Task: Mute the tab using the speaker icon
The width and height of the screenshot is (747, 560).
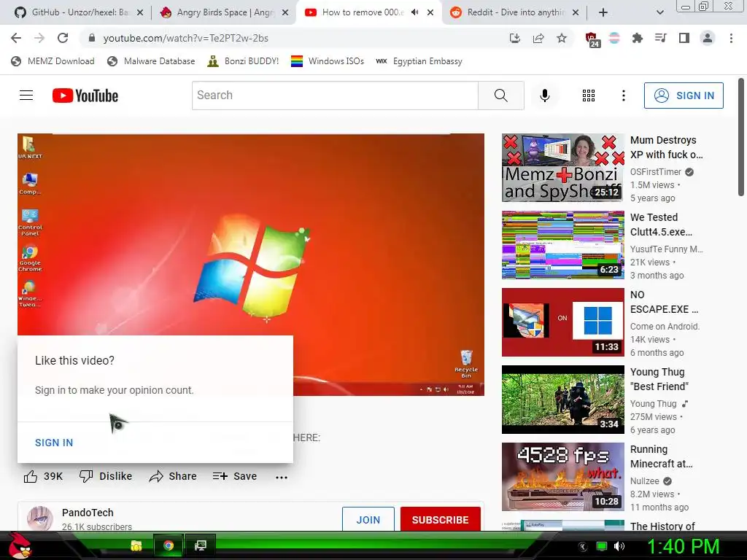Action: [x=414, y=12]
